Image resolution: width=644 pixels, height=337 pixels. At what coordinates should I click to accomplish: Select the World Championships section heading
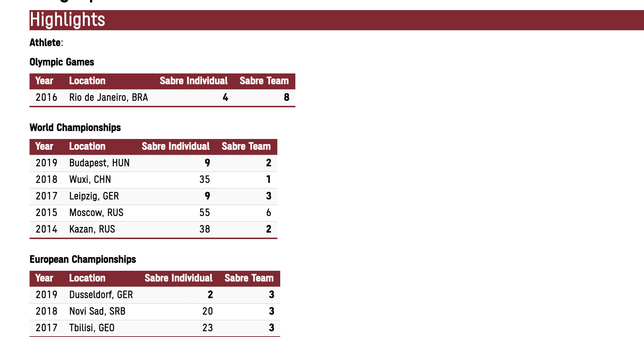point(75,127)
